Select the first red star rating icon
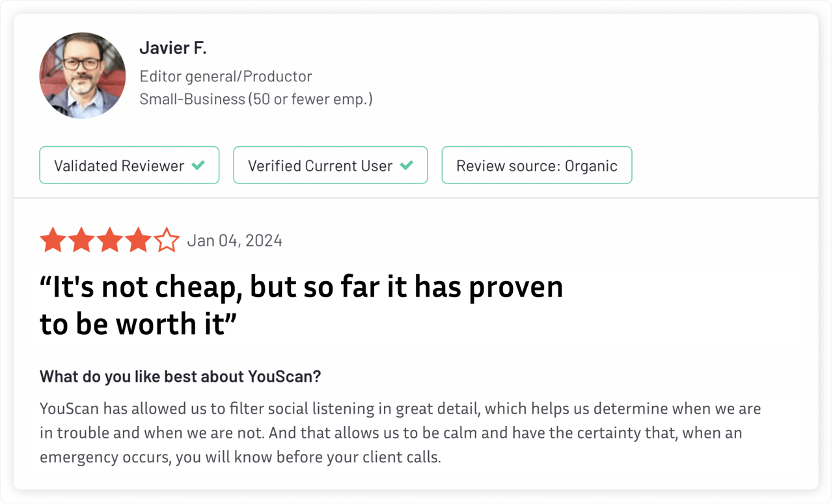This screenshot has height=504, width=833. pyautogui.click(x=53, y=240)
